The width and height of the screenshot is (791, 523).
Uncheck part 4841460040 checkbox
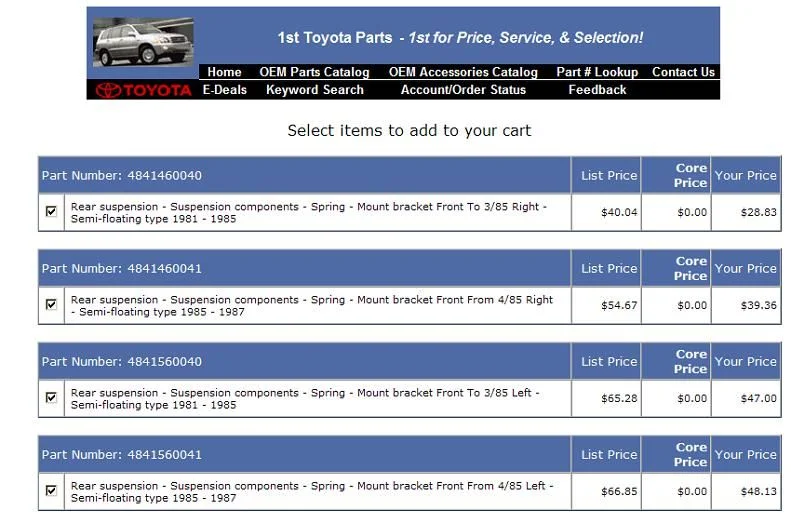(x=51, y=212)
